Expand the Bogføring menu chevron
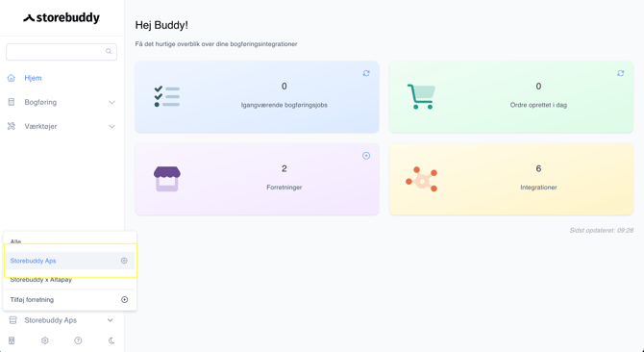This screenshot has height=352, width=644. (x=111, y=102)
